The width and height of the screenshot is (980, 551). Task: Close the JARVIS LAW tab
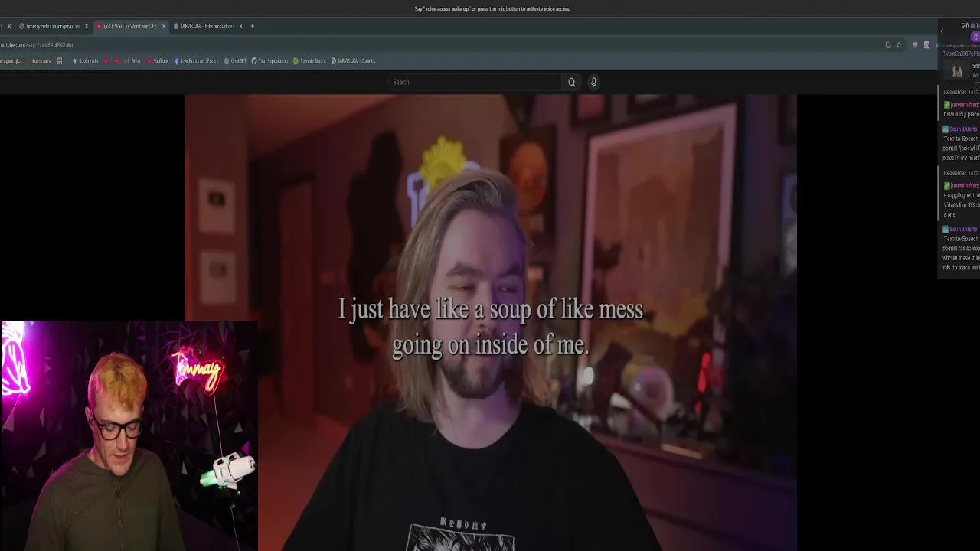[240, 26]
